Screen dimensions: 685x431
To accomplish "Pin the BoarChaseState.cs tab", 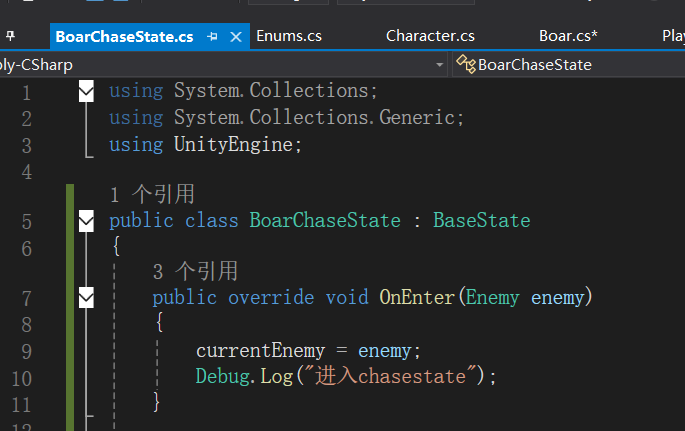I will tap(213, 36).
